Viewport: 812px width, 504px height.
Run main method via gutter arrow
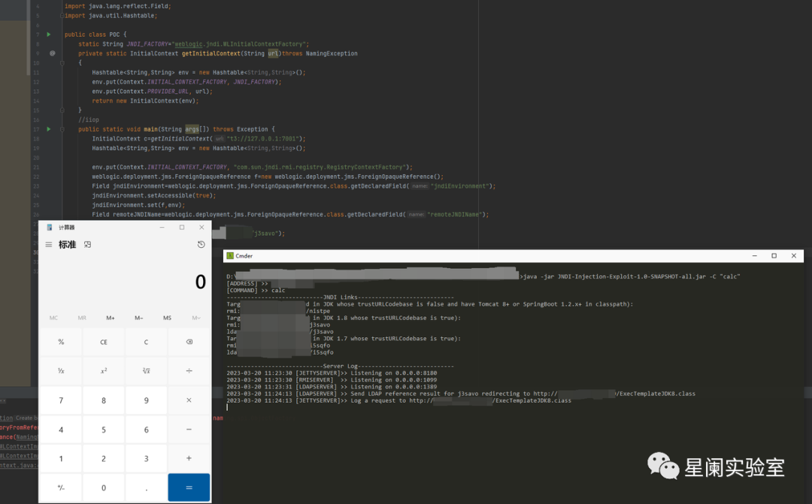click(49, 129)
